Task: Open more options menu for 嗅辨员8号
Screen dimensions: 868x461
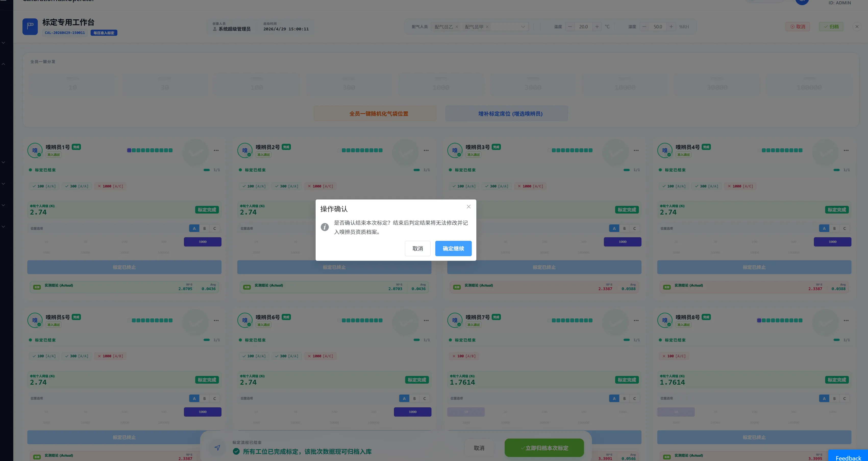Action: coord(846,320)
